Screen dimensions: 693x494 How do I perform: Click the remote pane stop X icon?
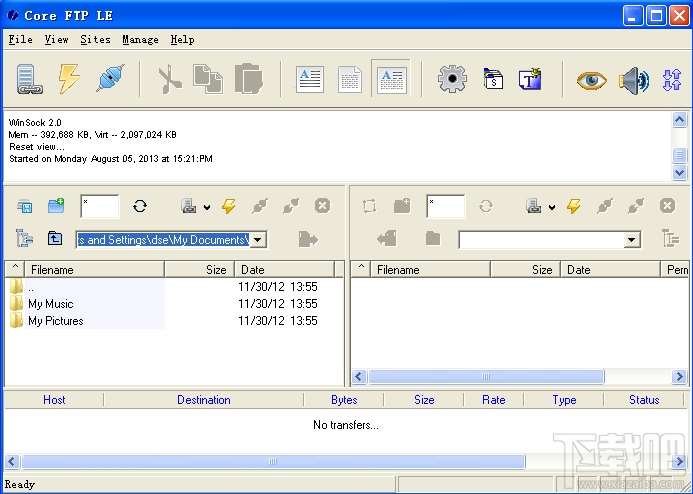click(668, 206)
